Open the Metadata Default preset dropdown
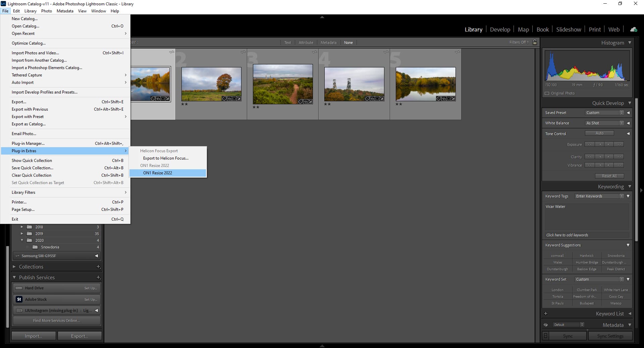This screenshot has height=348, width=644. [x=568, y=325]
